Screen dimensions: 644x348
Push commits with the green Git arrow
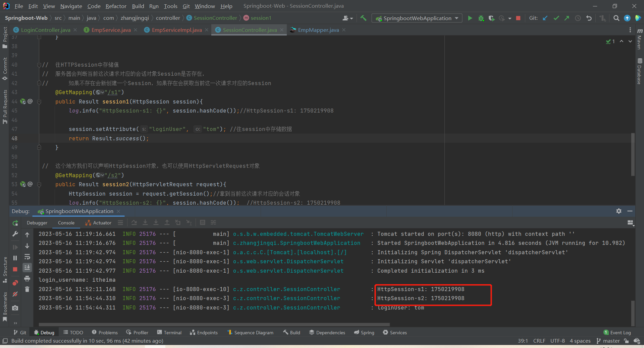point(567,18)
